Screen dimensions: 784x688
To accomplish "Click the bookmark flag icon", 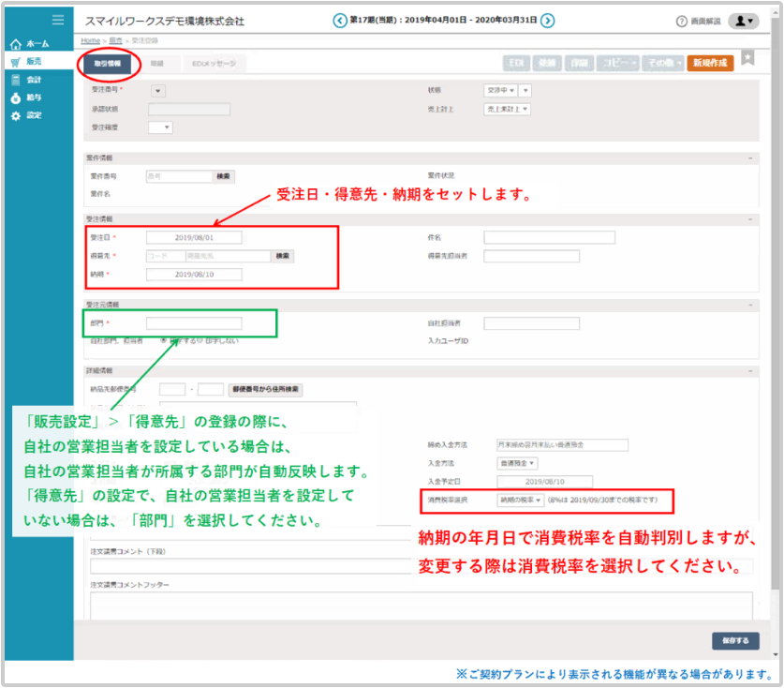I will [747, 58].
